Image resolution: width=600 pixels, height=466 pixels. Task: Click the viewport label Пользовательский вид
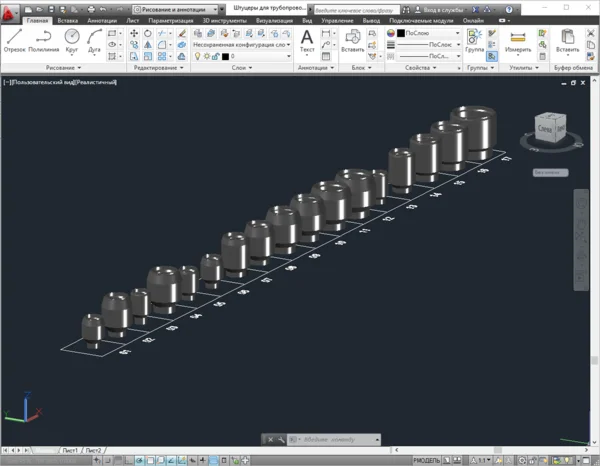[x=42, y=82]
